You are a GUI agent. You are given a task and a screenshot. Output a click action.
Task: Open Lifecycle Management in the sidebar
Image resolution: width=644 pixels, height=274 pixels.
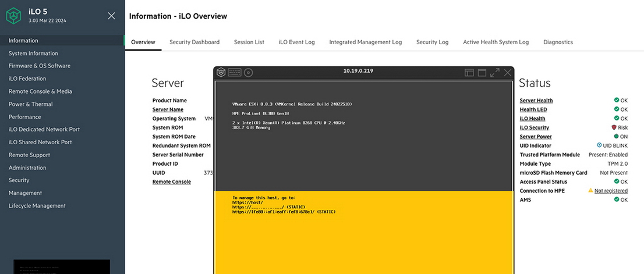[x=37, y=206]
